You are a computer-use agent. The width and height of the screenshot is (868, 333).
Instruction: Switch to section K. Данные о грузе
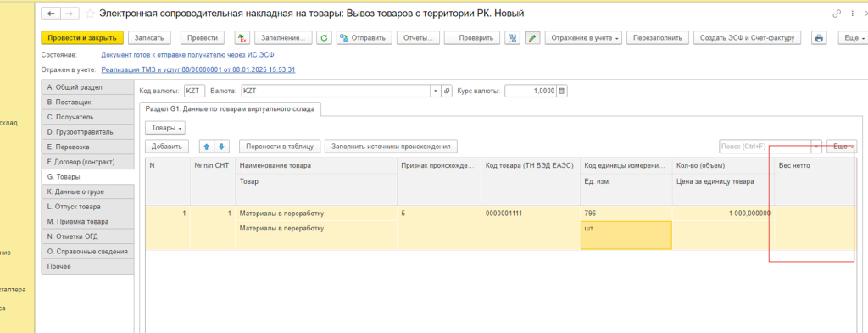[x=87, y=192]
